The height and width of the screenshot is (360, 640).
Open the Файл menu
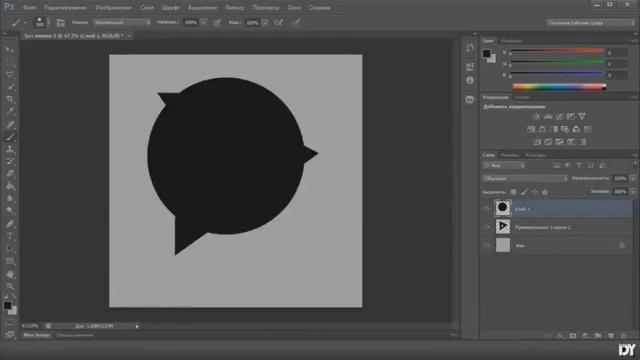pos(29,7)
